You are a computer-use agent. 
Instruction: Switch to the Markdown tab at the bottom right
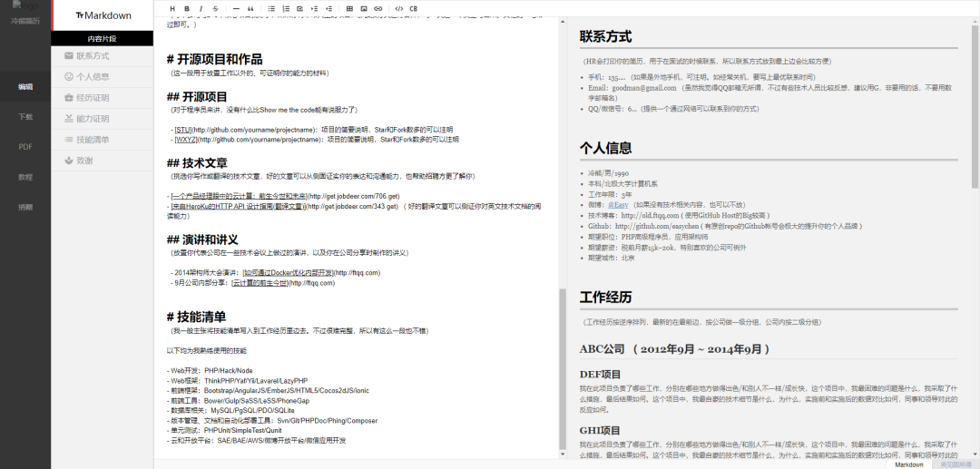point(908,464)
